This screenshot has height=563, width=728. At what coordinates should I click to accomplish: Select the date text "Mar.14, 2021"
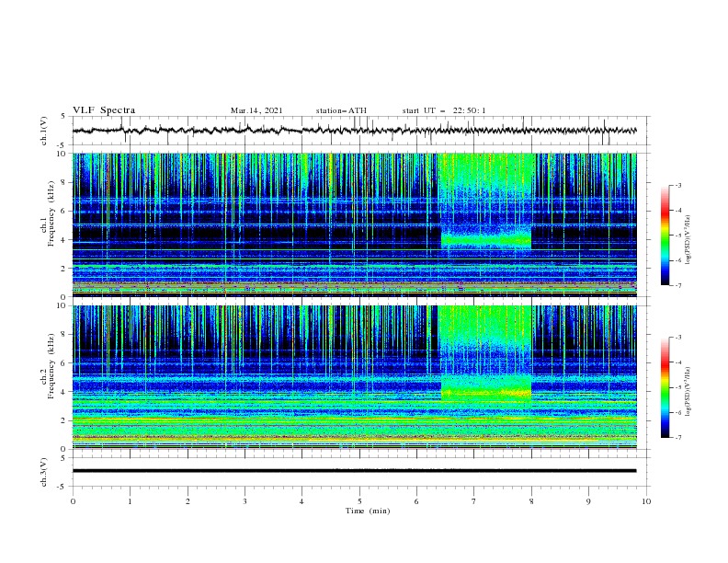[256, 110]
